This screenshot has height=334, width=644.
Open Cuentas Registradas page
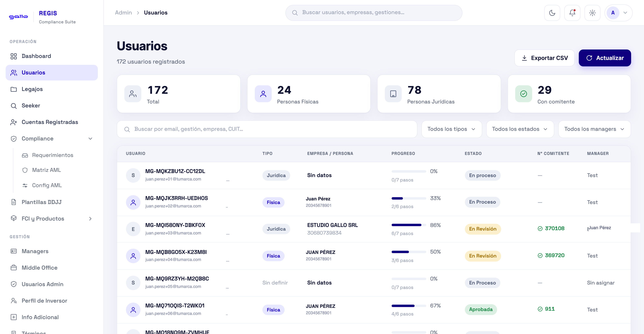click(x=52, y=122)
